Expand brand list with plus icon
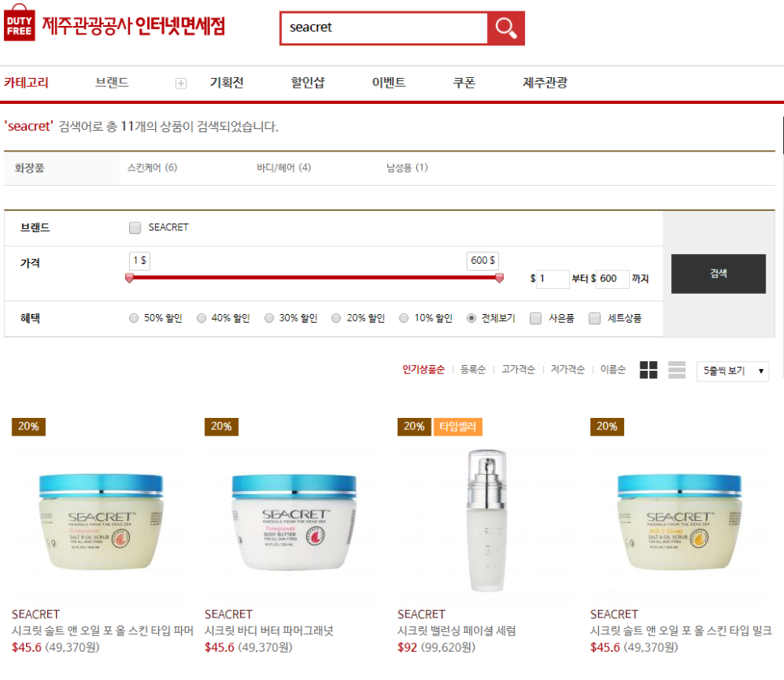784x680 pixels. [181, 84]
